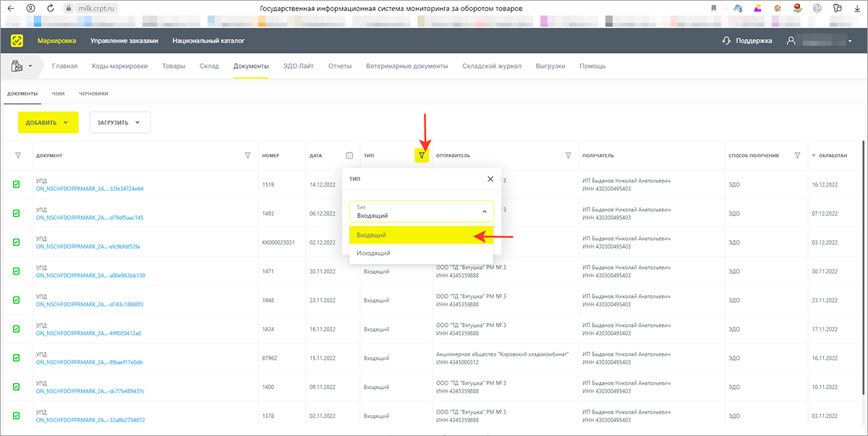Image resolution: width=868 pixels, height=436 pixels.
Task: Open the ЭДО Лайт tab
Action: tap(299, 67)
